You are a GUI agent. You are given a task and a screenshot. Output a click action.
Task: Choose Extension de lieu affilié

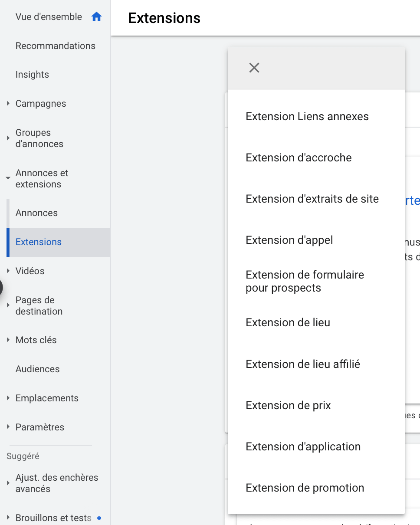316,364
